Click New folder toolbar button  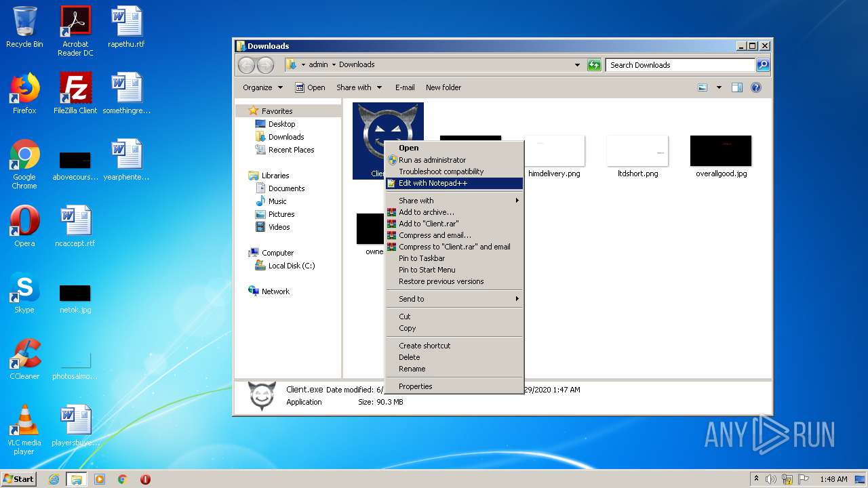click(443, 87)
